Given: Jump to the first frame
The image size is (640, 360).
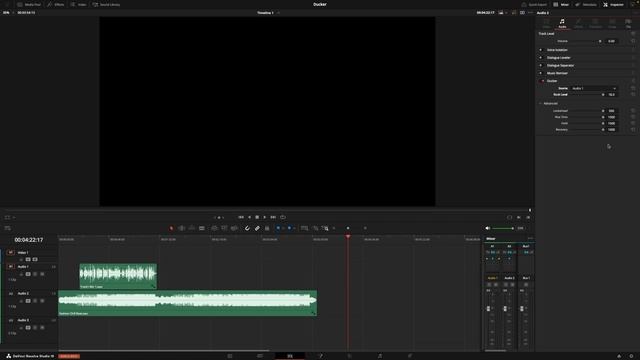Looking at the screenshot, I should click(x=241, y=218).
